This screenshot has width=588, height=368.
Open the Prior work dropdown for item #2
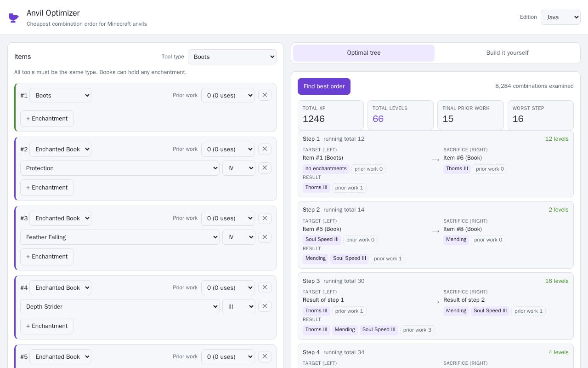228,149
